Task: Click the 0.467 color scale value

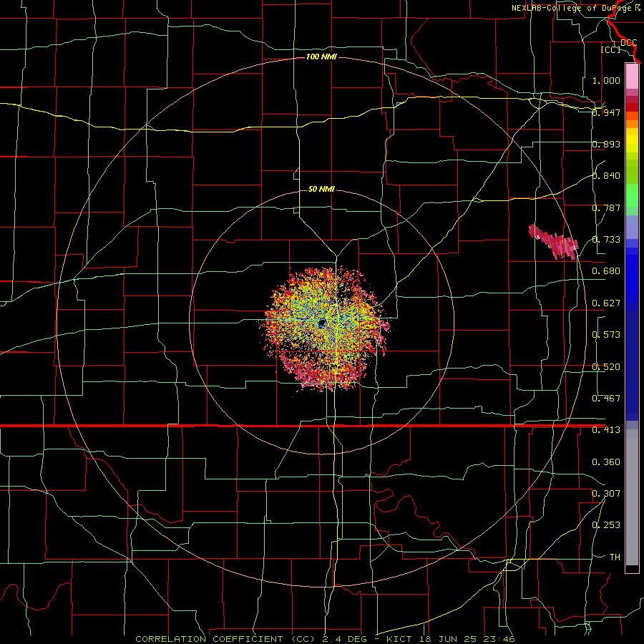Action: coord(606,399)
